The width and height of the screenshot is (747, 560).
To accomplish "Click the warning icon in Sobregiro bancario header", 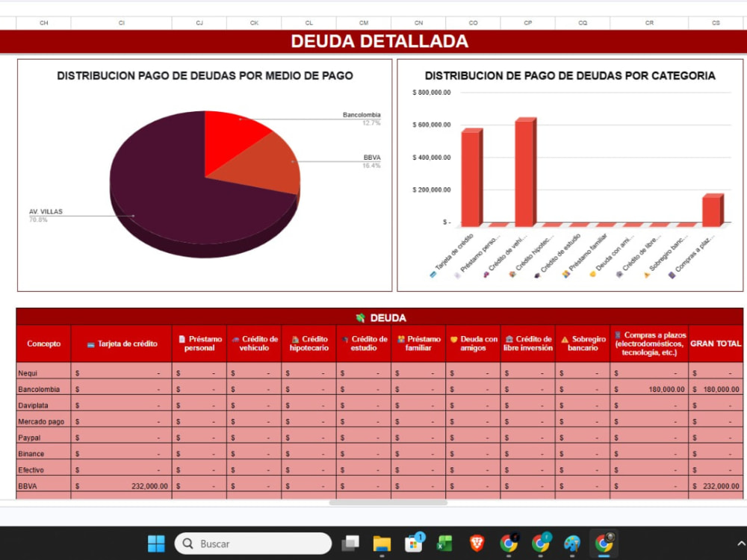I will pyautogui.click(x=565, y=340).
